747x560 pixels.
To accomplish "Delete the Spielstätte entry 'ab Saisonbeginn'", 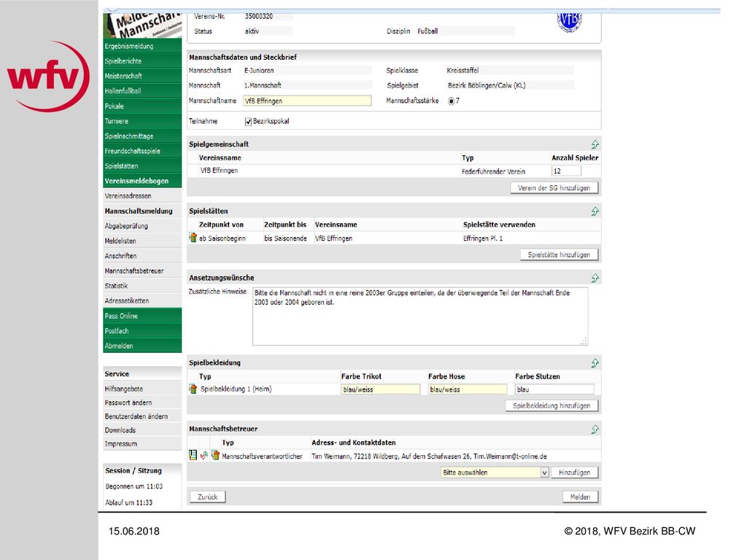I will point(193,238).
